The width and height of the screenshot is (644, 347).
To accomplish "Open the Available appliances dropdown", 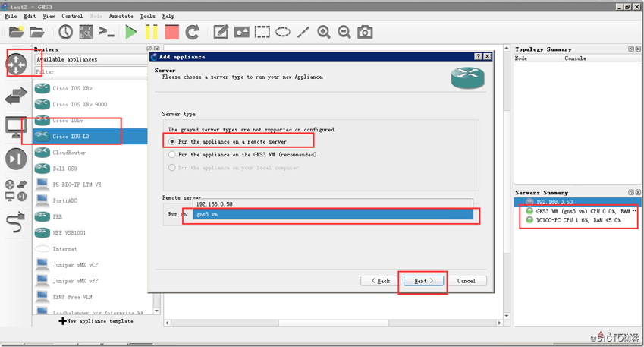I will coord(90,59).
